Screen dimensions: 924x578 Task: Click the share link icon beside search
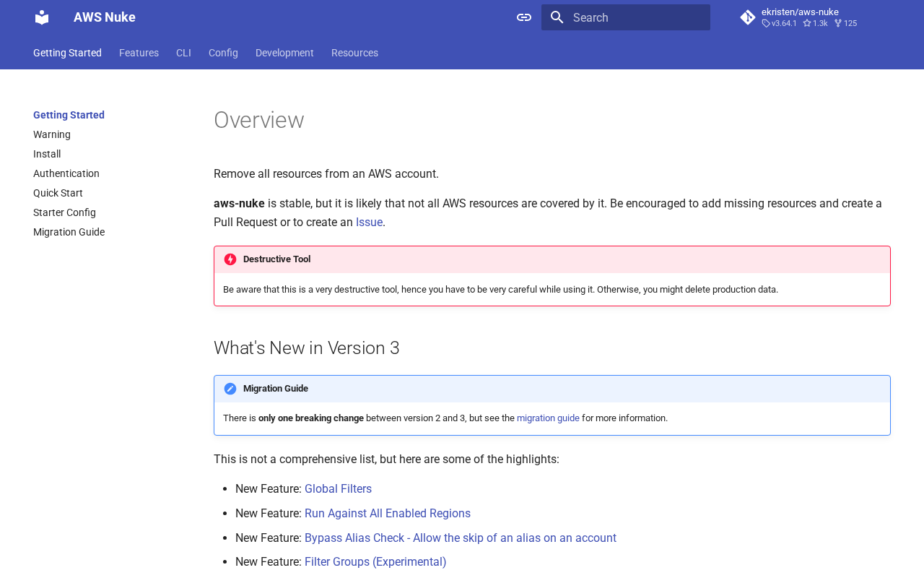tap(524, 17)
